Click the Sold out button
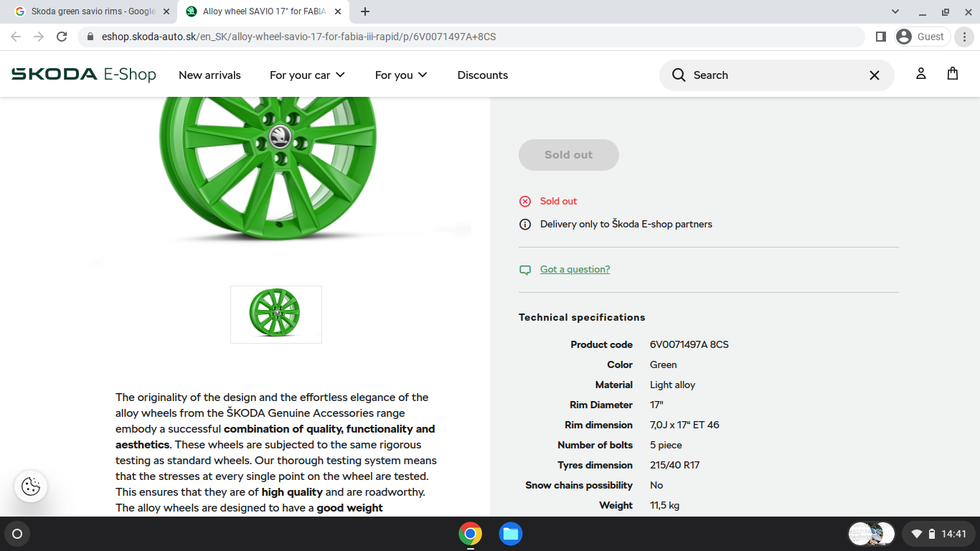 568,154
